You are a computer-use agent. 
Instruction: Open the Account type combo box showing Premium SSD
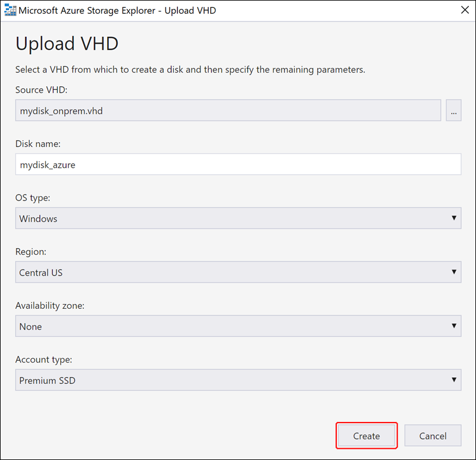(x=239, y=380)
